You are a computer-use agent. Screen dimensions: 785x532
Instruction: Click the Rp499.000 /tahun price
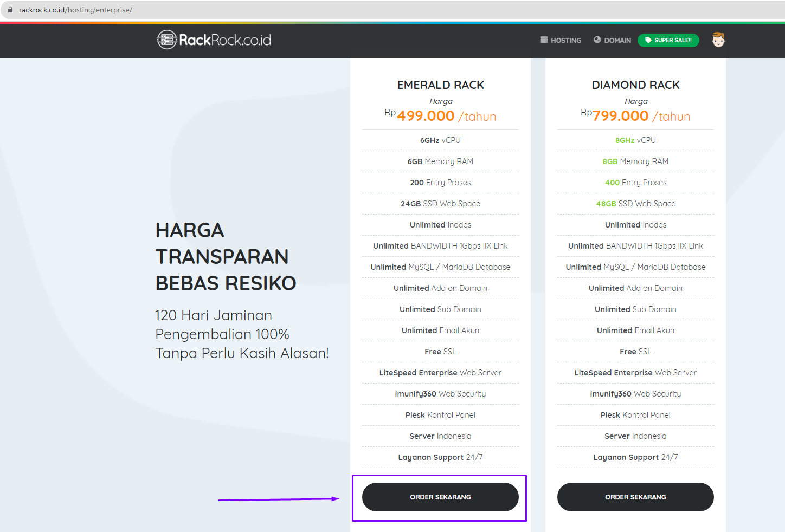(x=440, y=116)
